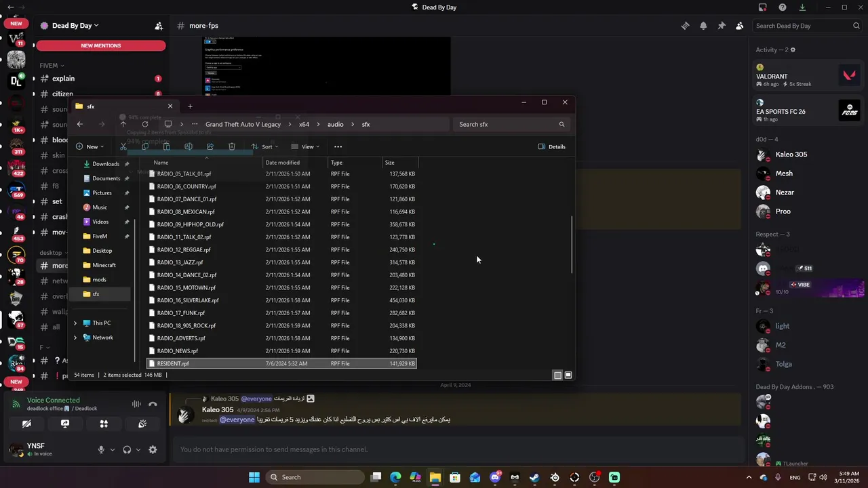Go to x64 folder in breadcrumb

click(x=304, y=124)
